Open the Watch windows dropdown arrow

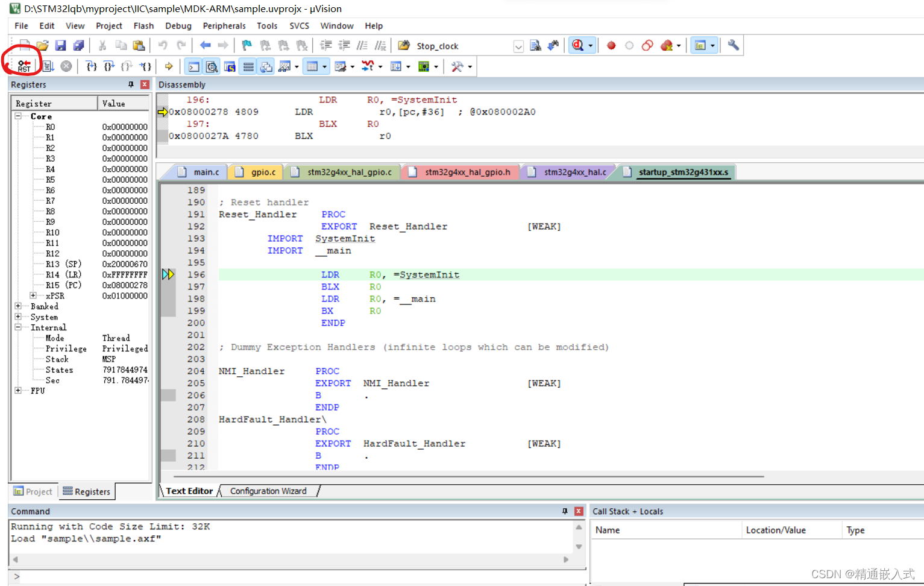click(x=297, y=66)
